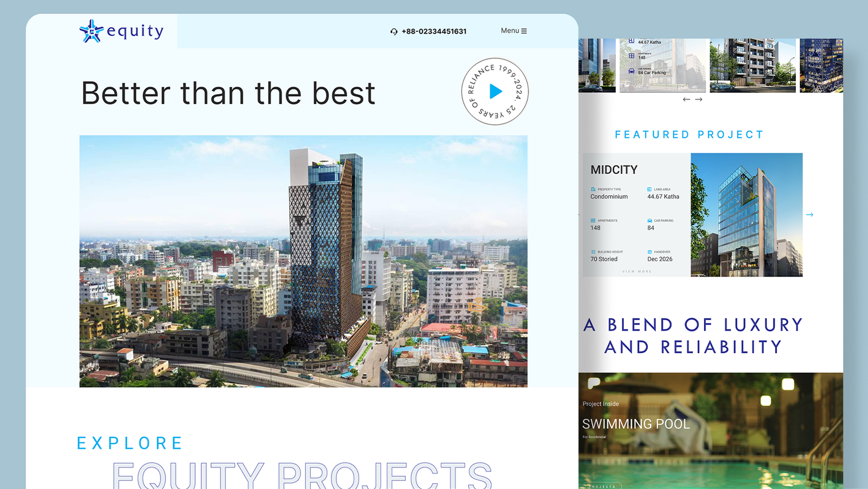The height and width of the screenshot is (489, 868).
Task: Click the FEATURED PROJECT heading
Action: coord(690,135)
